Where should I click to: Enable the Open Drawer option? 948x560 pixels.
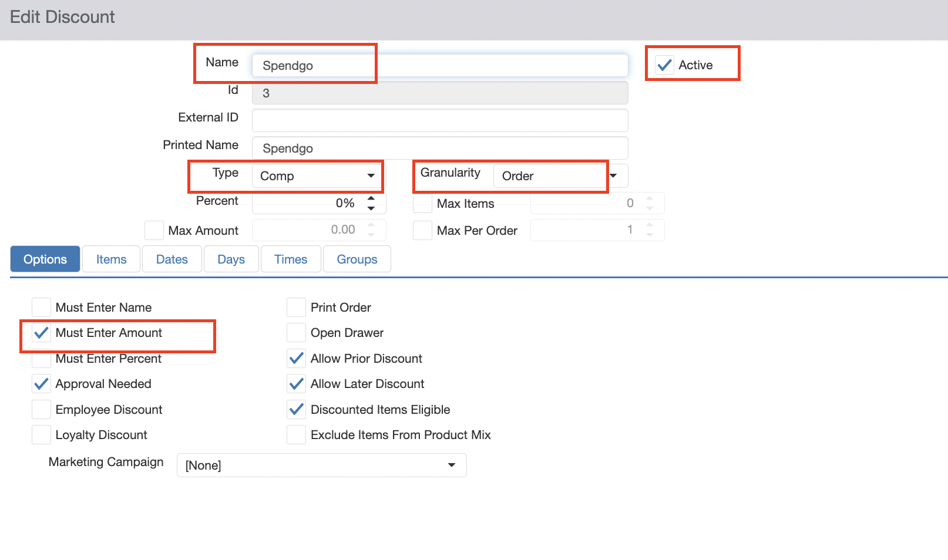pos(296,333)
